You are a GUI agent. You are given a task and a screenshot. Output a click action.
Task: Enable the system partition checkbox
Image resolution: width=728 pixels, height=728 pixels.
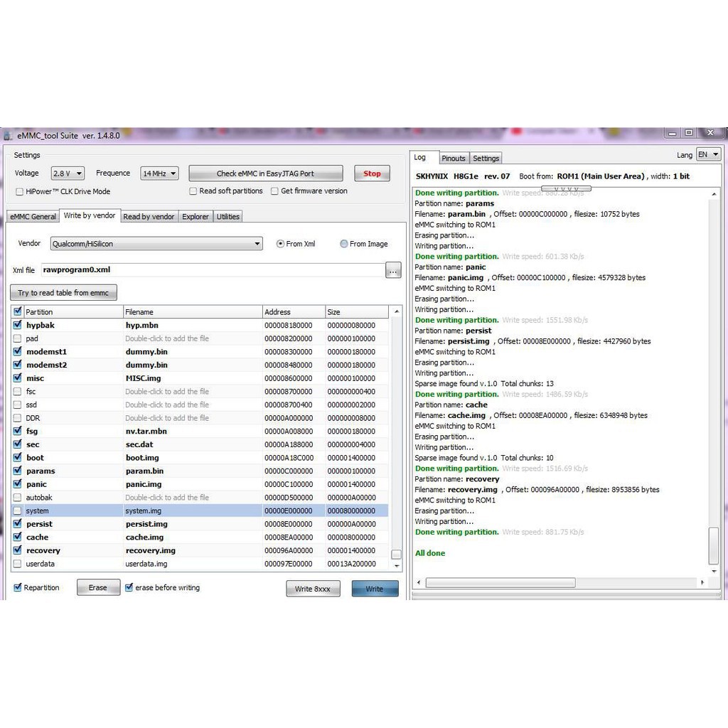coord(18,511)
